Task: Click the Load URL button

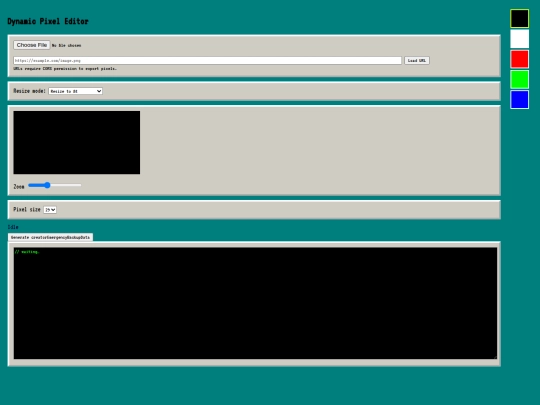Action: [417, 61]
